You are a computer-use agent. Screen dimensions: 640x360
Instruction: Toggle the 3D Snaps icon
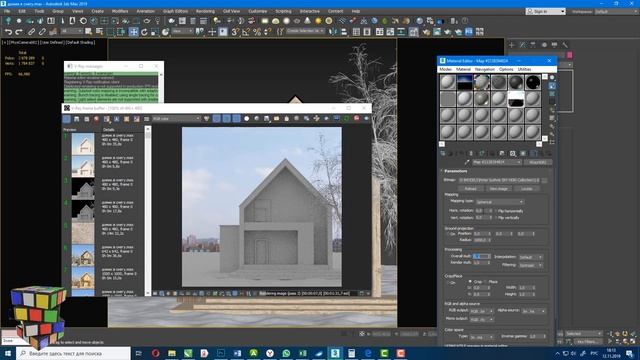(235, 32)
